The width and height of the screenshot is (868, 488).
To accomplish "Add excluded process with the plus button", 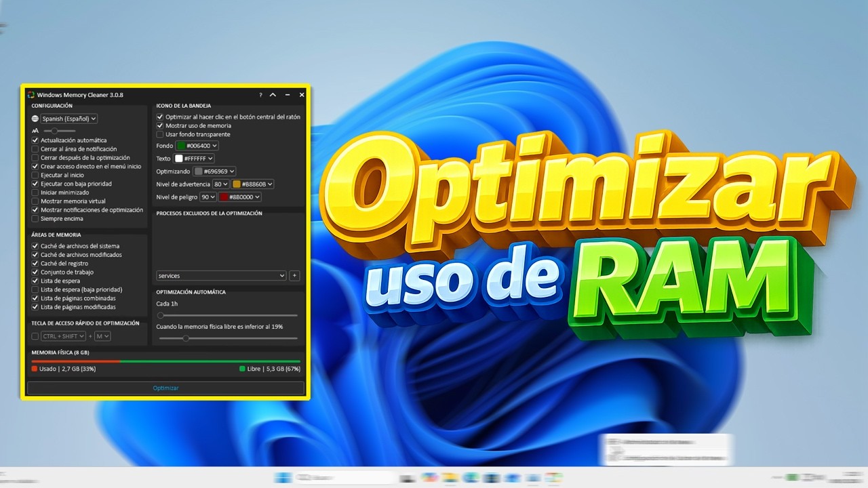I will click(x=294, y=276).
